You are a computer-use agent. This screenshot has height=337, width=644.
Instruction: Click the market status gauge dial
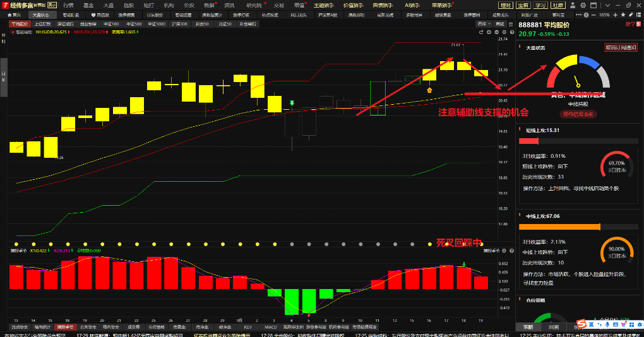(x=578, y=72)
